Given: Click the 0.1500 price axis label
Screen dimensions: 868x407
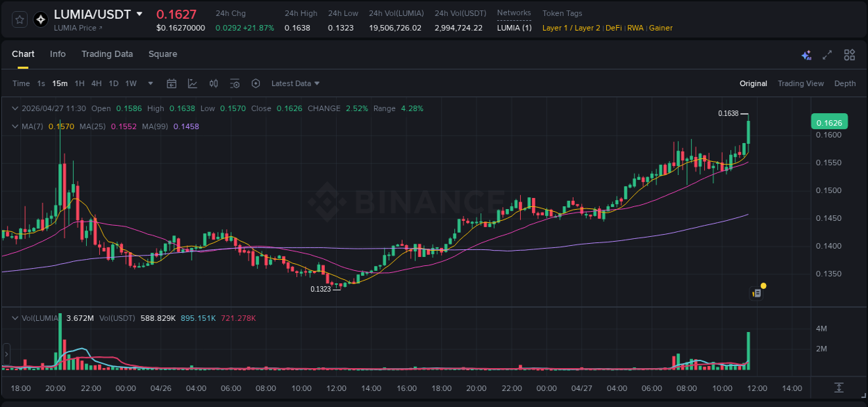Looking at the screenshot, I should [x=828, y=190].
